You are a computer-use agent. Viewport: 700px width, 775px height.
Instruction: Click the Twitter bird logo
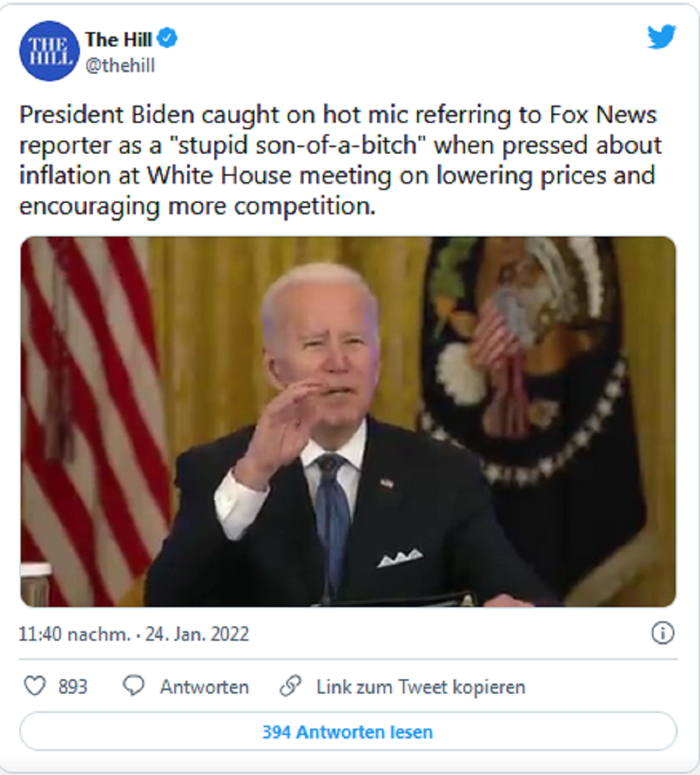click(661, 37)
